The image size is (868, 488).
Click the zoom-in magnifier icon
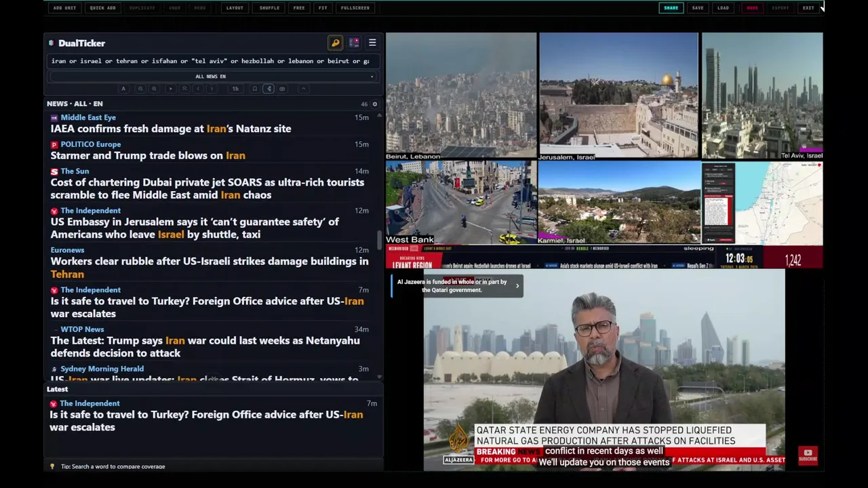pyautogui.click(x=154, y=89)
